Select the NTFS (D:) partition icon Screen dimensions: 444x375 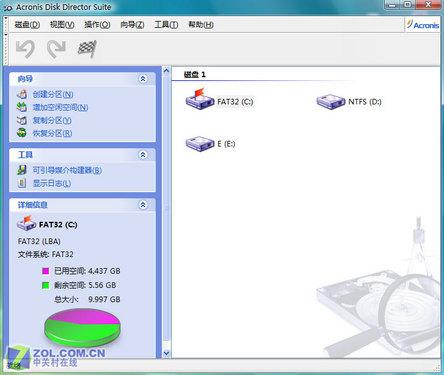pyautogui.click(x=330, y=101)
